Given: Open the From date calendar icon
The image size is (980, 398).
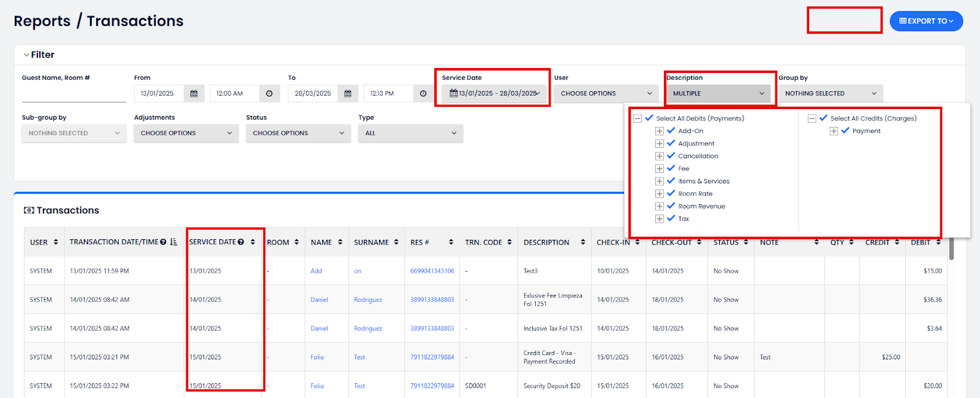Looking at the screenshot, I should [x=194, y=94].
